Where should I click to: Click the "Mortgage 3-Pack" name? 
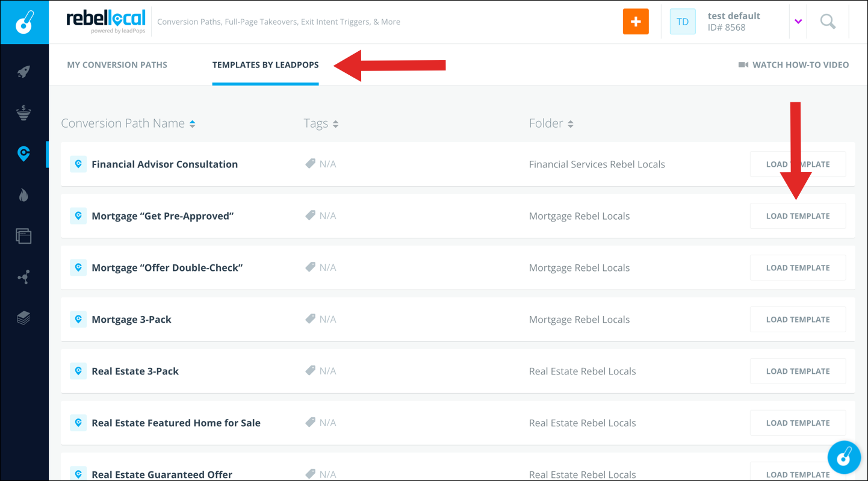click(131, 320)
